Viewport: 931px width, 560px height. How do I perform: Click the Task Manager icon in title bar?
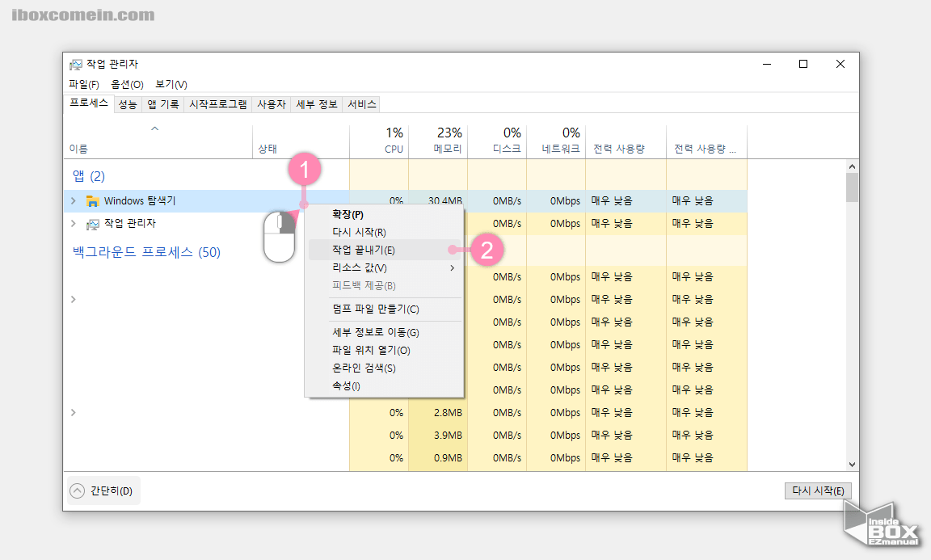[x=78, y=63]
